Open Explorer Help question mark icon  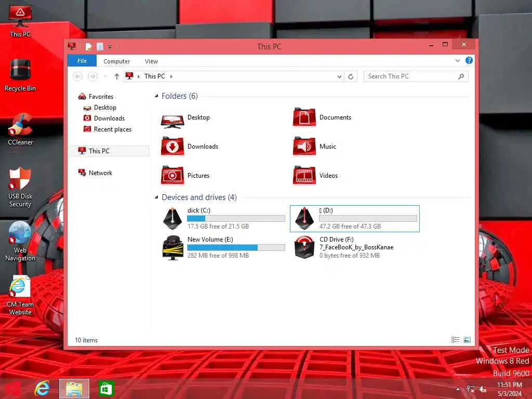pyautogui.click(x=469, y=60)
